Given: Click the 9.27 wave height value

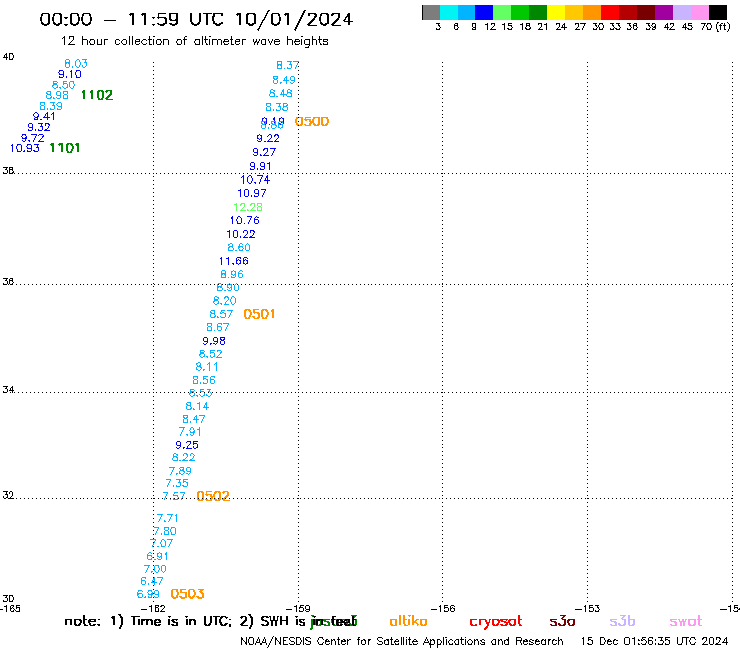Looking at the screenshot, I should tap(264, 152).
